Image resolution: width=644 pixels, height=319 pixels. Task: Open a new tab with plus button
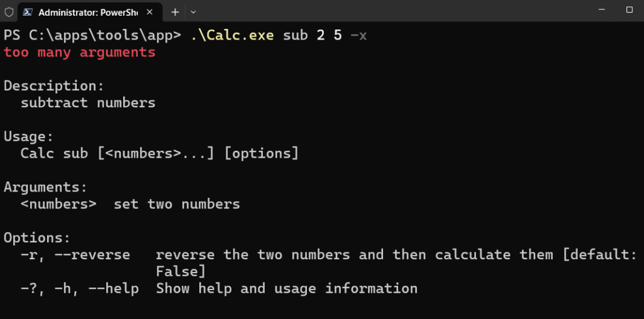pos(175,13)
